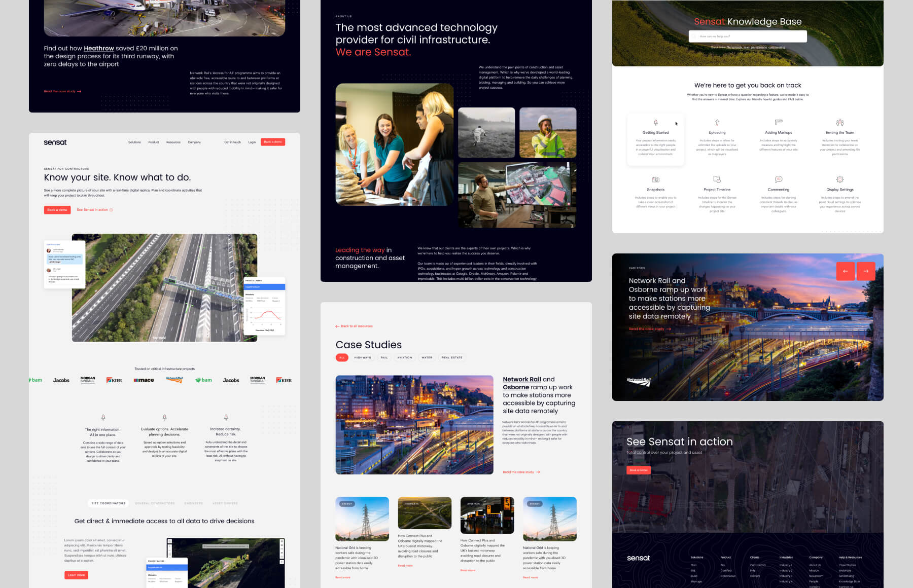Click icon above 'The right information'
Image resolution: width=913 pixels, height=588 pixels.
[103, 418]
